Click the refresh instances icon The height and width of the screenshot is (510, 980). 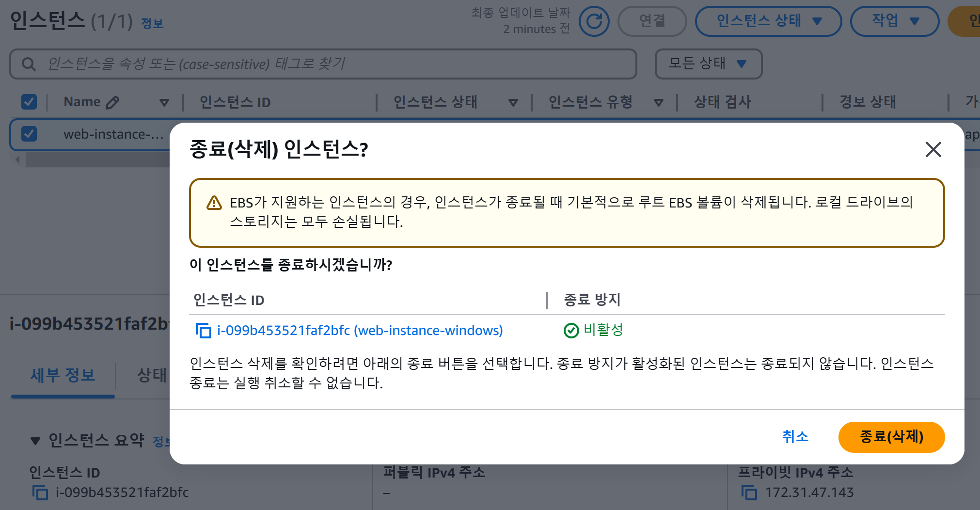(x=594, y=21)
